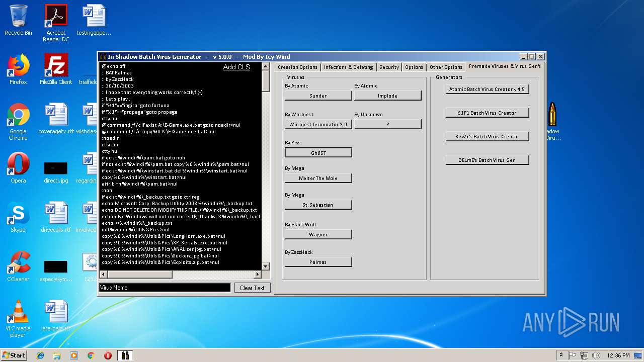The width and height of the screenshot is (644, 362).
Task: Launch Skype desktop shortcut
Action: point(18,217)
